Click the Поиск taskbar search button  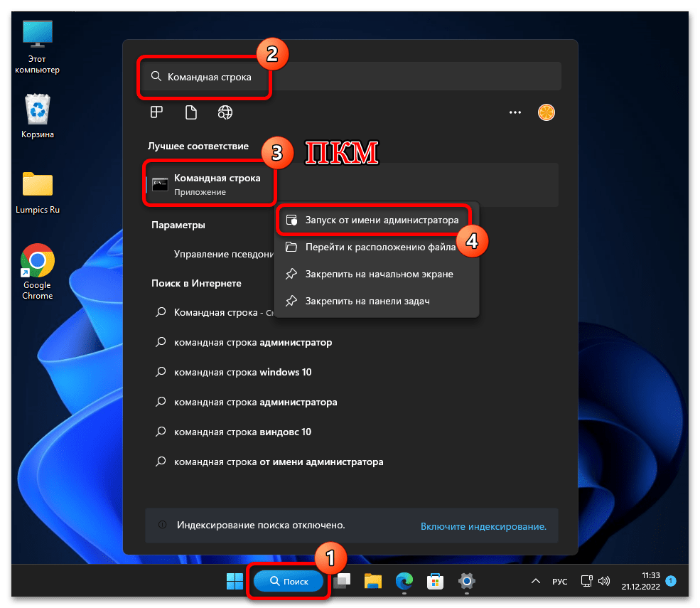tap(289, 581)
